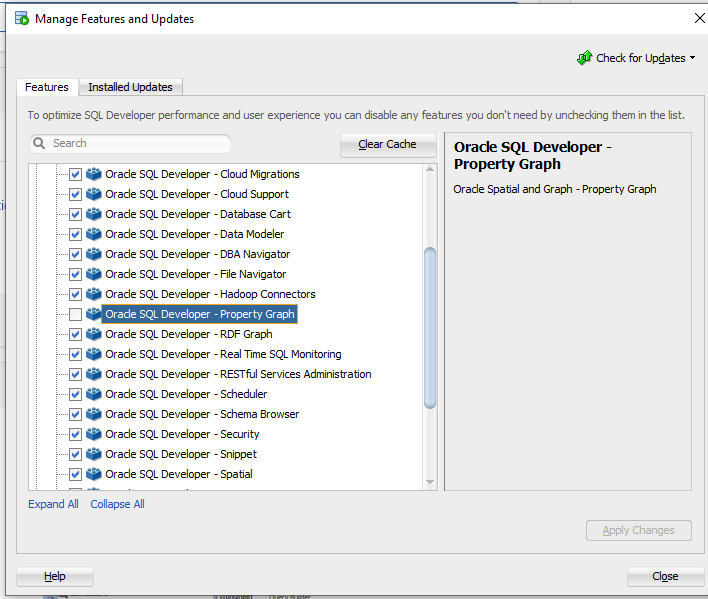Enable the Property Graph checkbox
The width and height of the screenshot is (708, 599).
75,314
